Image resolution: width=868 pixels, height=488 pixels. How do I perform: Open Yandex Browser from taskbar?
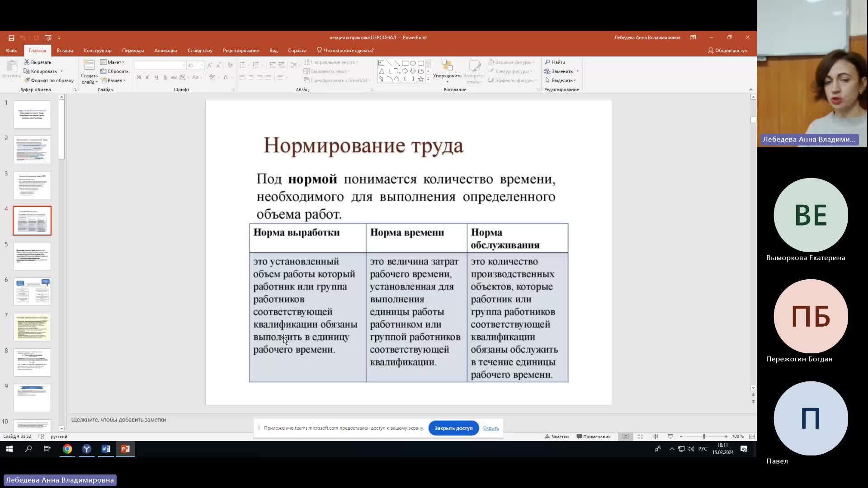(x=87, y=449)
